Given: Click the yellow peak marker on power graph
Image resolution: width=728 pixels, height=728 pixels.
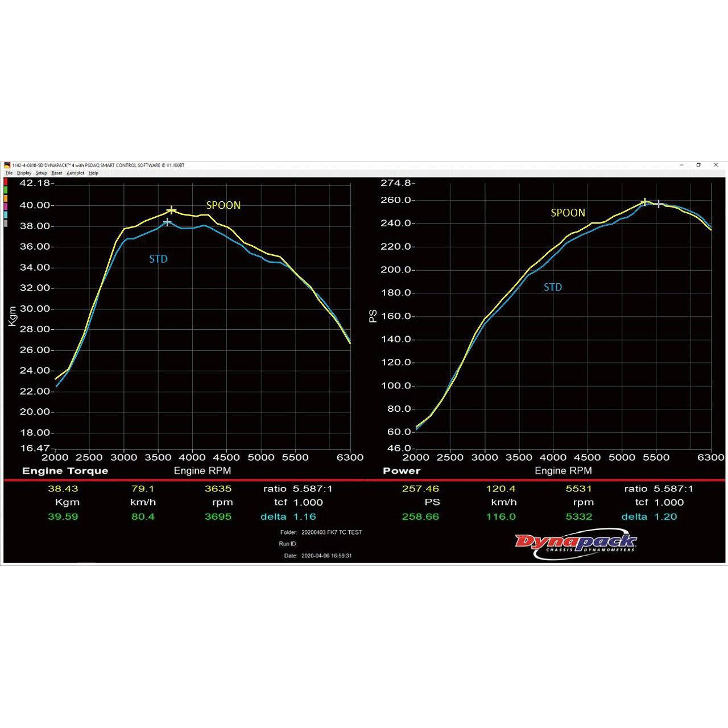Looking at the screenshot, I should coord(644,202).
